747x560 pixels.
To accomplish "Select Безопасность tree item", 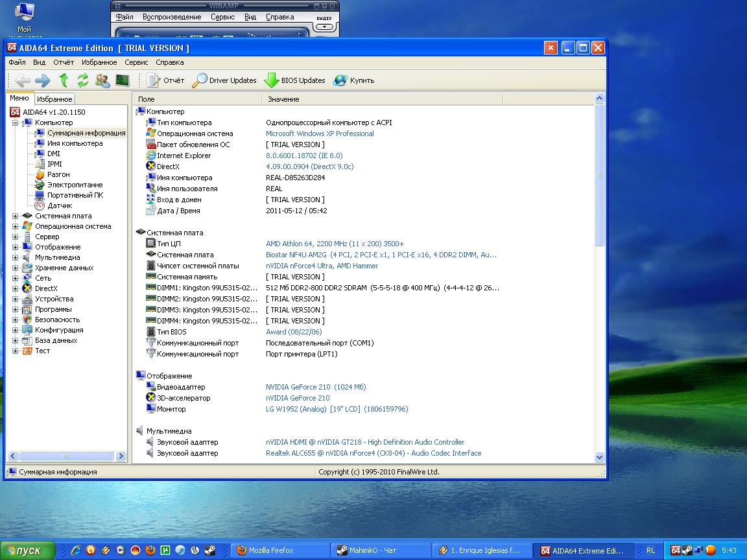I will 57,320.
